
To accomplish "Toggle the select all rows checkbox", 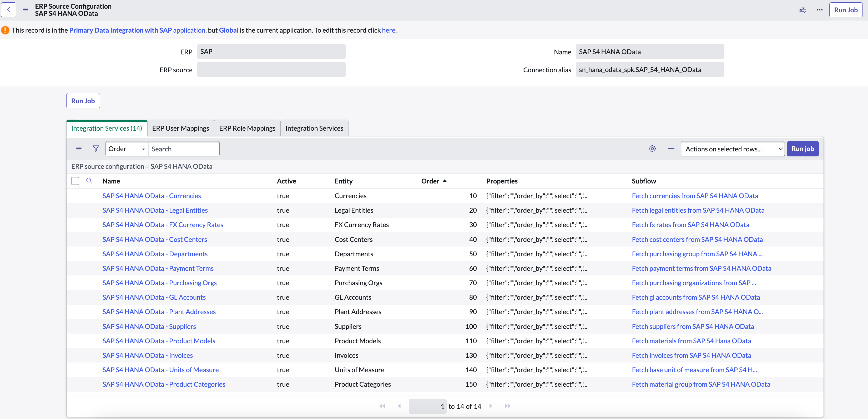I will tap(75, 181).
